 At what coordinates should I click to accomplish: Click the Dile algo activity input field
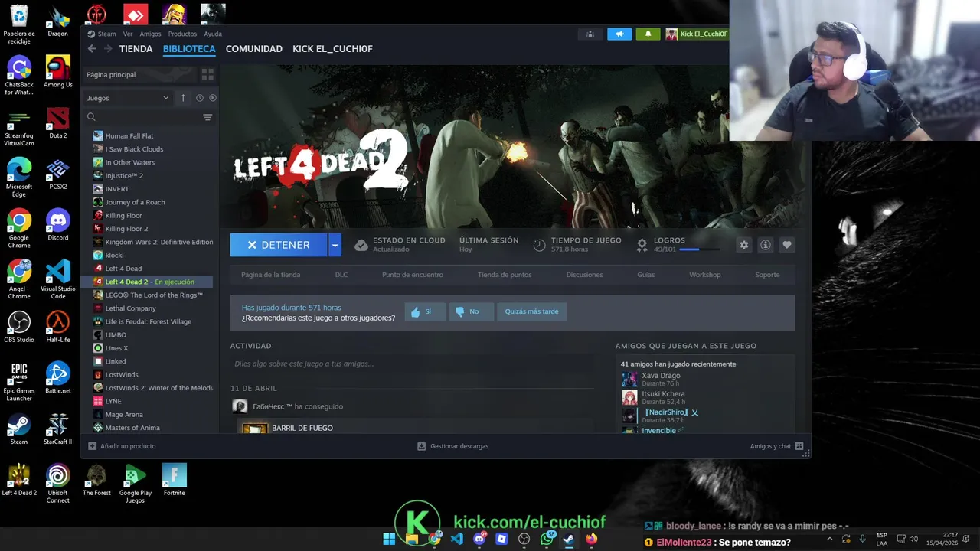point(412,364)
